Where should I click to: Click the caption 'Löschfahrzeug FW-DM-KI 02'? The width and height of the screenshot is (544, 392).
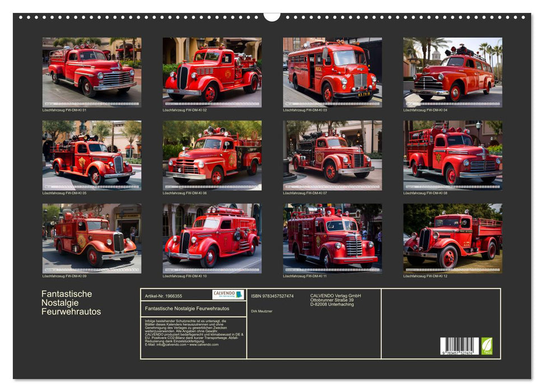(185, 110)
